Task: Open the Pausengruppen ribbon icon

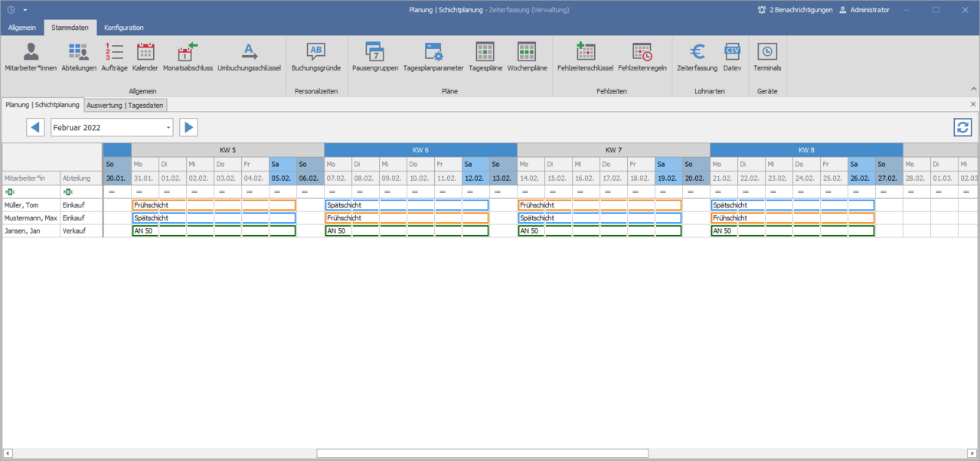Action: [375, 57]
